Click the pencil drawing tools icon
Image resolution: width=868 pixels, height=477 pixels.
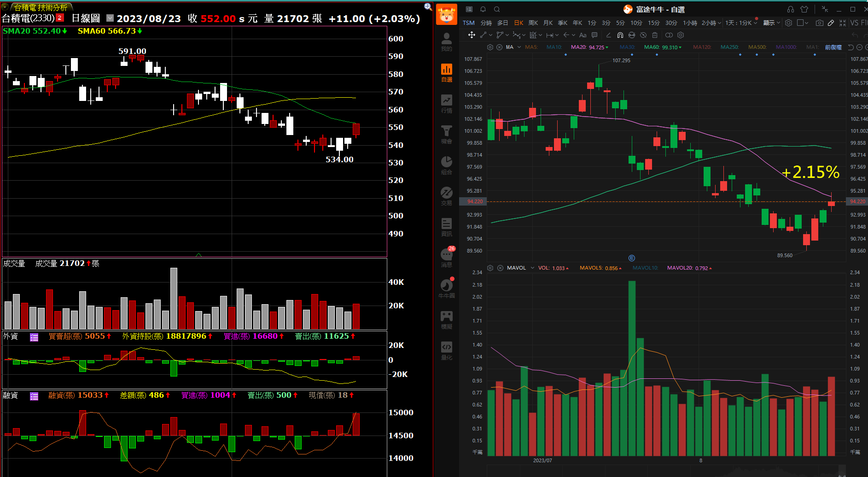(x=831, y=23)
